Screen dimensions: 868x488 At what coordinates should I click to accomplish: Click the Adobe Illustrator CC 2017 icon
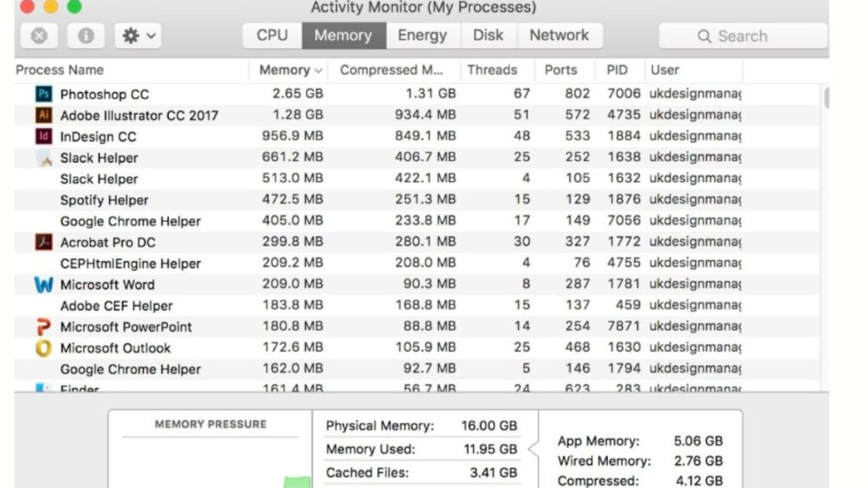tap(44, 114)
